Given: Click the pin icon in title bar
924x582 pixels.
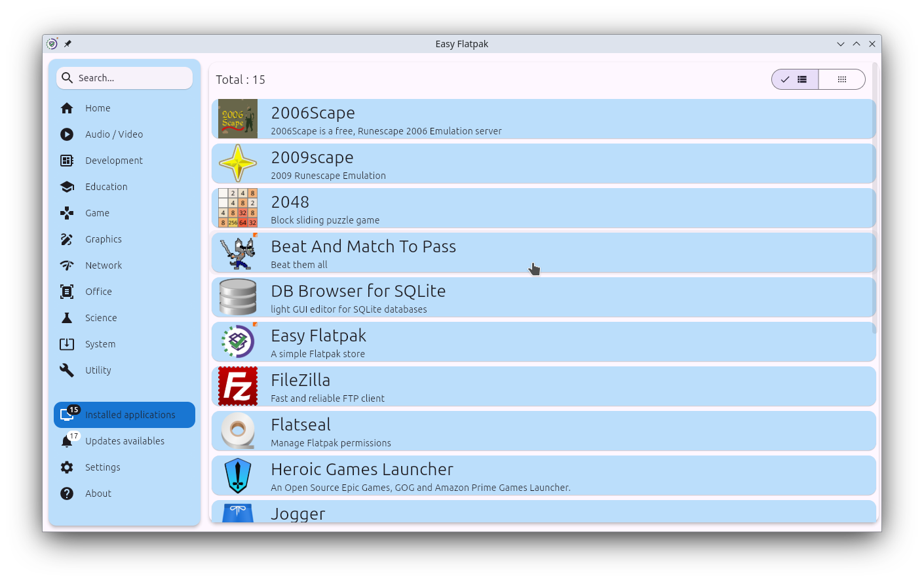Looking at the screenshot, I should coord(67,44).
